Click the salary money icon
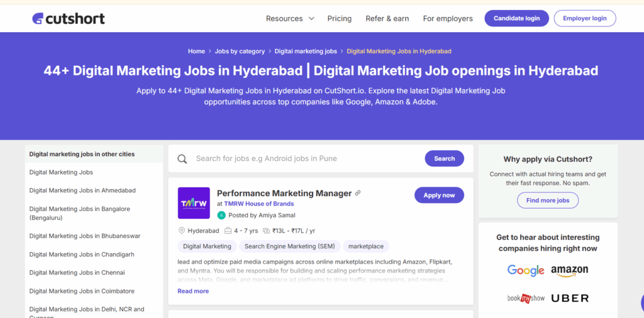 (266, 231)
